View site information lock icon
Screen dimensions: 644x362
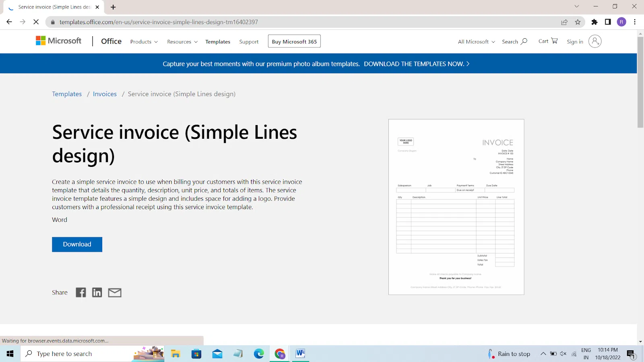(x=52, y=22)
